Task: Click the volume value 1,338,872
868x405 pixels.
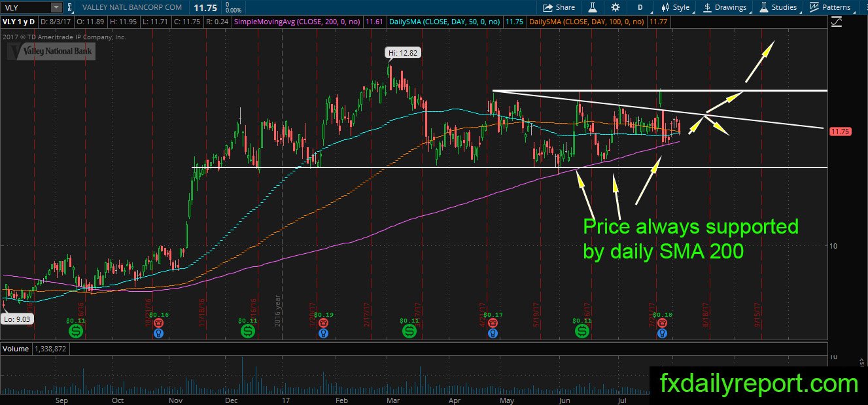Action: pos(51,349)
